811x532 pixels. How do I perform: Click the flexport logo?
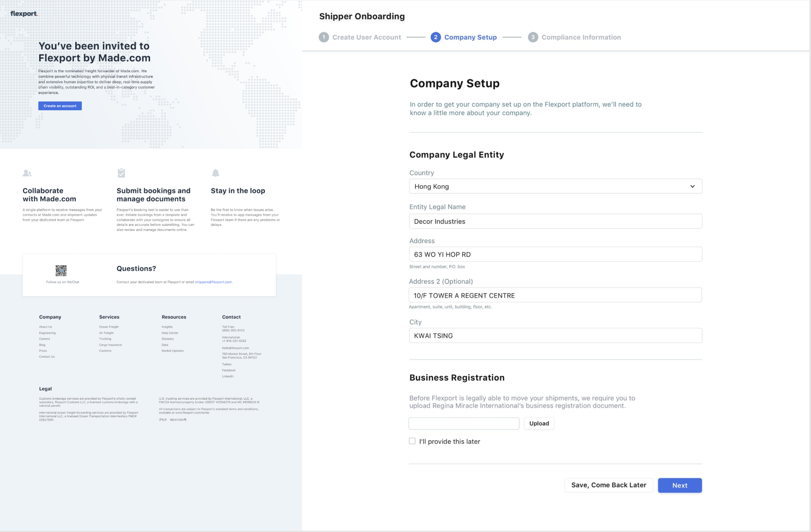pyautogui.click(x=24, y=14)
